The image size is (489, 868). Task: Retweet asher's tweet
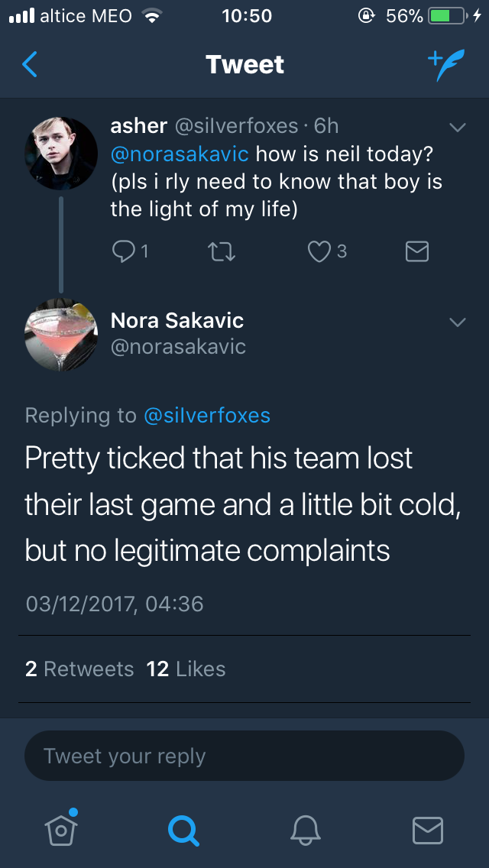click(x=222, y=251)
